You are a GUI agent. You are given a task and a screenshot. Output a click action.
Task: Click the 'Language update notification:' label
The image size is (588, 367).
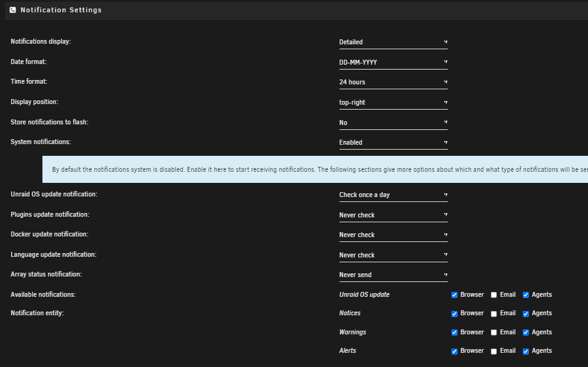54,254
